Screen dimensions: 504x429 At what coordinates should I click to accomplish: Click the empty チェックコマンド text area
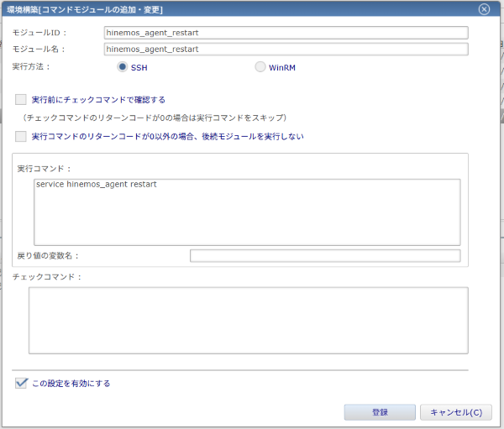point(248,320)
